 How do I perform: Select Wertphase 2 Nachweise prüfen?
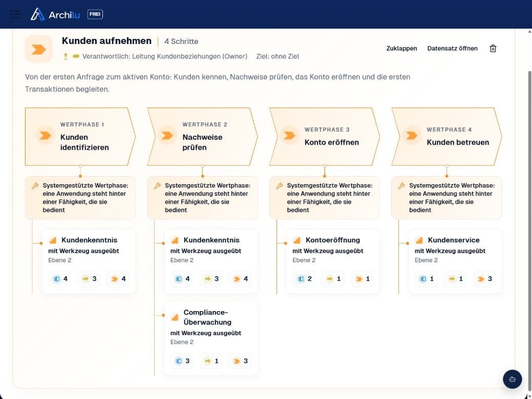click(203, 137)
